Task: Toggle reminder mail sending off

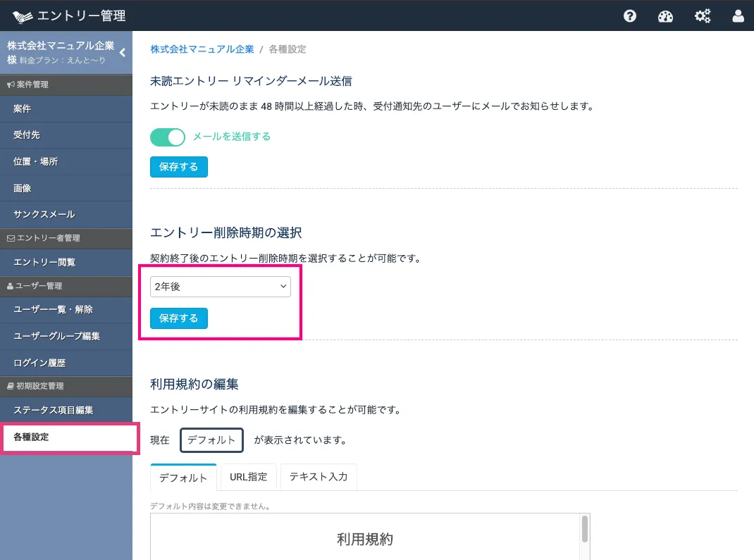Action: pyautogui.click(x=167, y=137)
